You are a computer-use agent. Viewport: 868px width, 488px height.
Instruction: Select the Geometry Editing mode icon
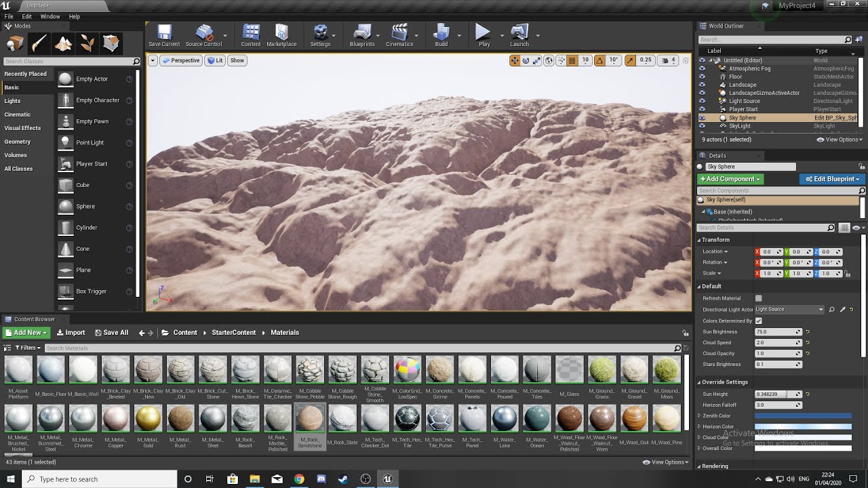pyautogui.click(x=111, y=43)
